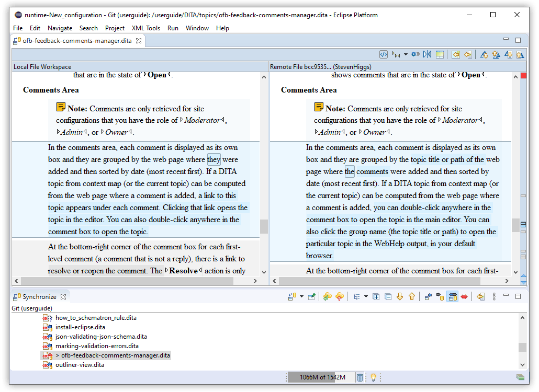
Task: Expand all nodes in Synchronize view
Action: [376, 296]
